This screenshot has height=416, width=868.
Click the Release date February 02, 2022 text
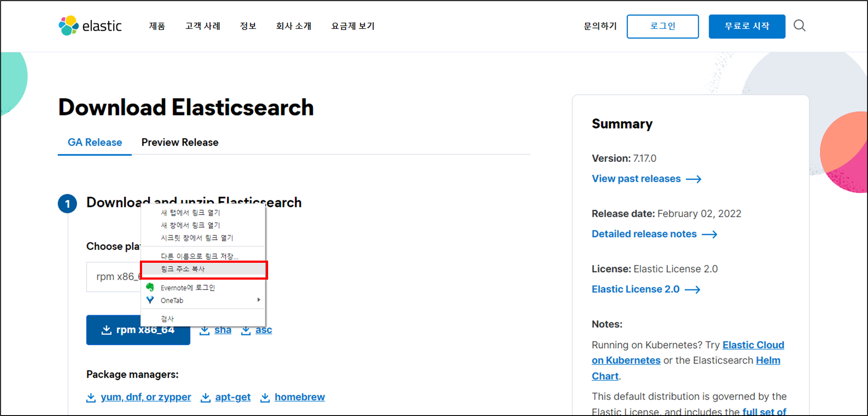coord(666,214)
